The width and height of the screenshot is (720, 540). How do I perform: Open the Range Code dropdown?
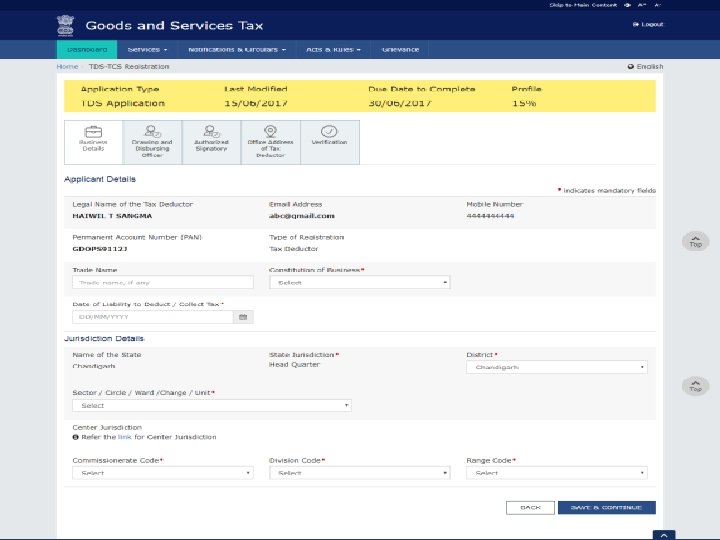(557, 473)
